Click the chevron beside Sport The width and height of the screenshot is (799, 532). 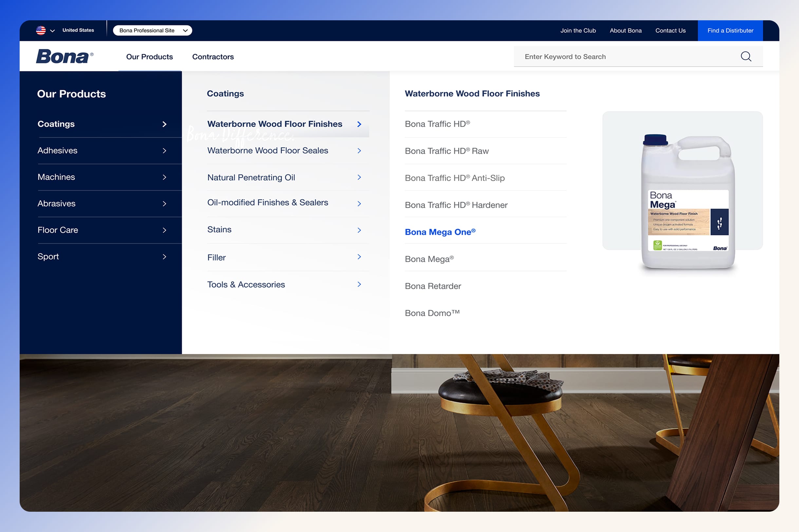tap(164, 257)
